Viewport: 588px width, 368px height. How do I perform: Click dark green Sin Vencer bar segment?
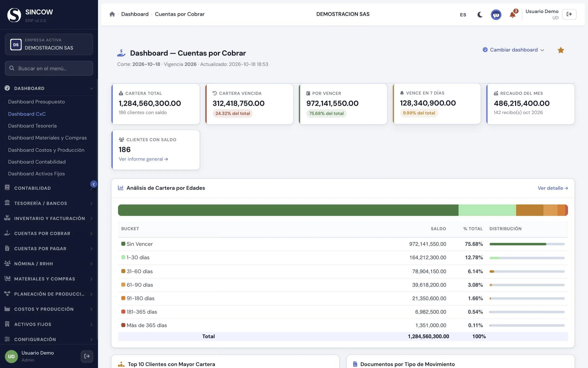[288, 210]
